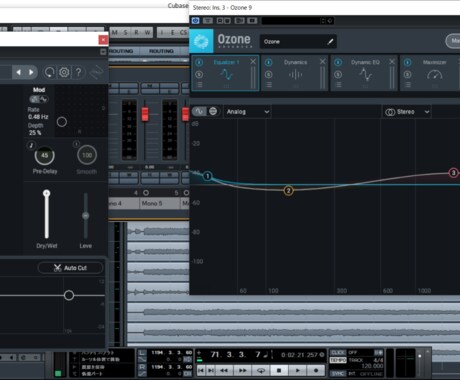Open reverb plugin help question mark
This screenshot has width=460, height=380.
pyautogui.click(x=78, y=72)
